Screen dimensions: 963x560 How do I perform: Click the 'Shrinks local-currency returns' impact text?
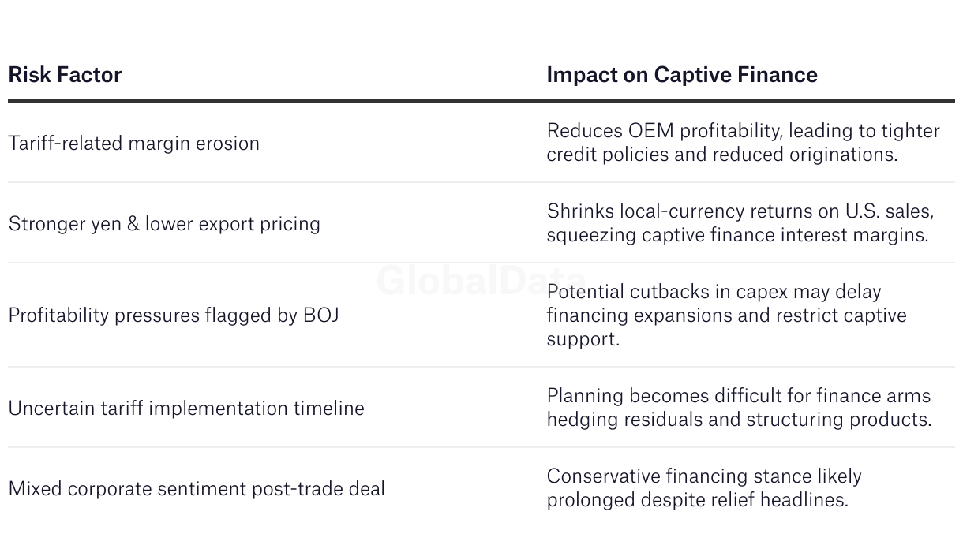[x=740, y=211]
